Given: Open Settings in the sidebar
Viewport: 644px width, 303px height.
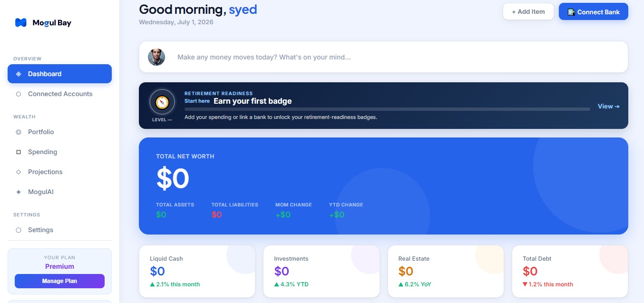Looking at the screenshot, I should [59, 230].
